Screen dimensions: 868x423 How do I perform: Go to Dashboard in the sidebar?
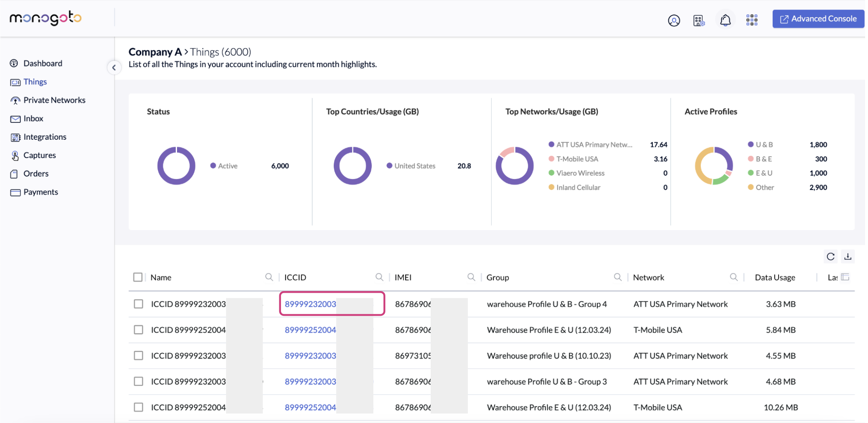click(x=42, y=63)
